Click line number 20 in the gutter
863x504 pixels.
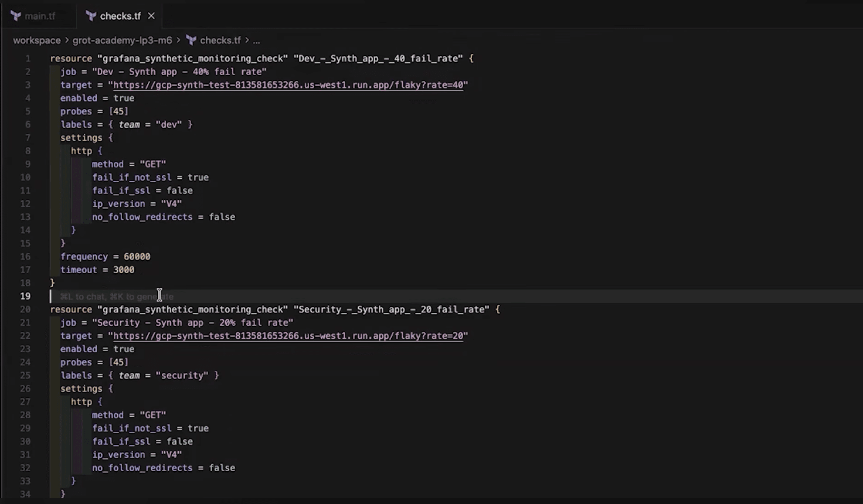[x=25, y=309]
